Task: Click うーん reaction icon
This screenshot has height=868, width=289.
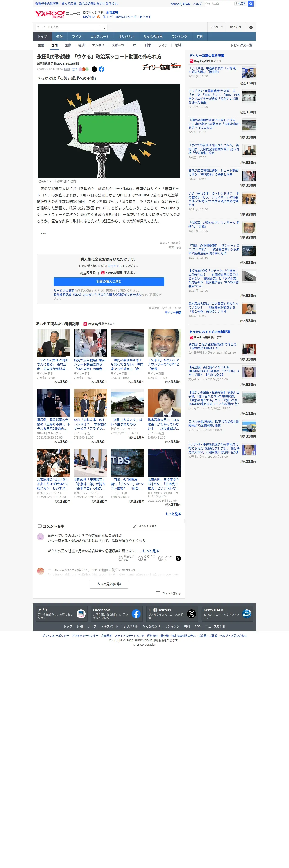Action: click(x=160, y=558)
